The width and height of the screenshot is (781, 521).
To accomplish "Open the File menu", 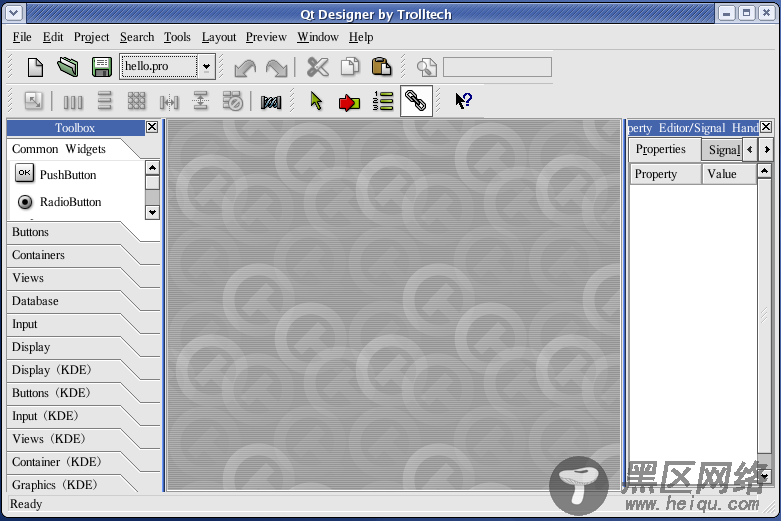I will pos(22,37).
